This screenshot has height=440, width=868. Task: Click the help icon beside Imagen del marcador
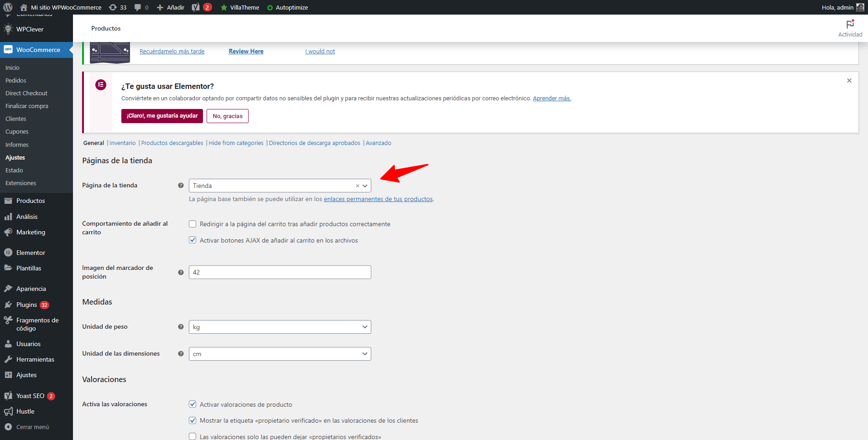(181, 272)
